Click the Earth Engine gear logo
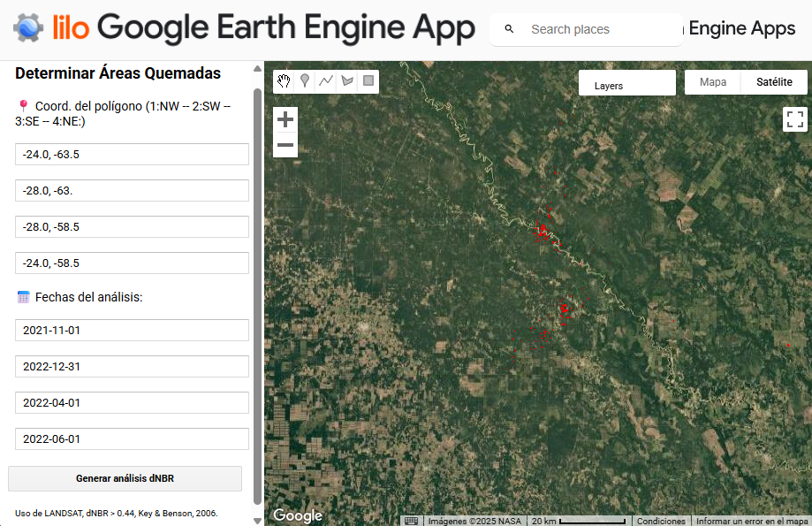 pos(28,27)
